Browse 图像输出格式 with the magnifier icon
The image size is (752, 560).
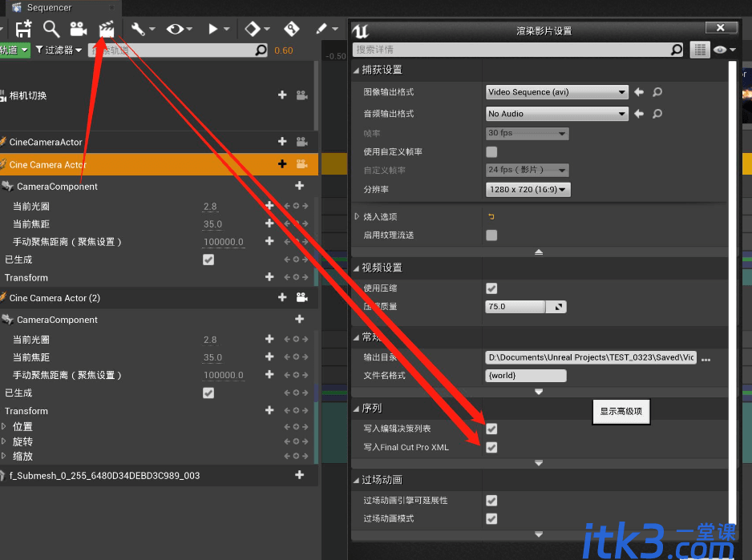tap(657, 91)
